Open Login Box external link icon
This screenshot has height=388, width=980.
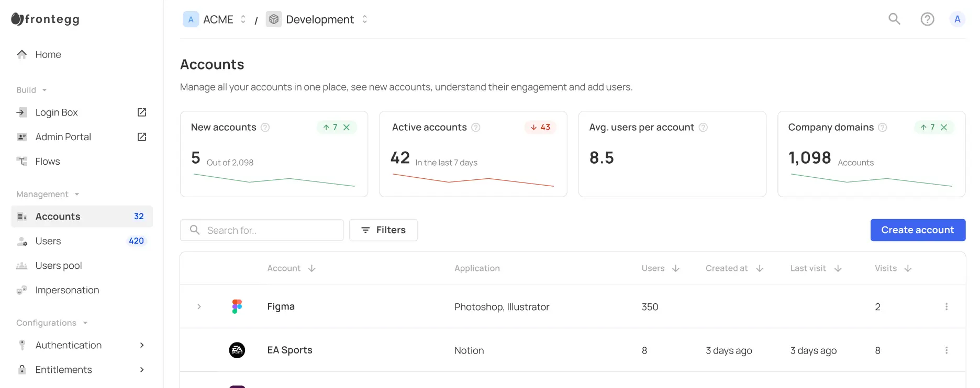[142, 112]
